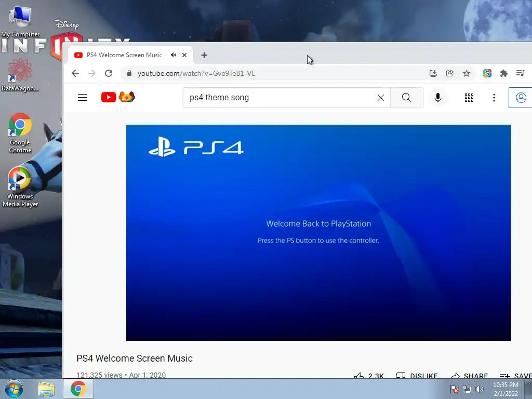Viewport: 532px width, 399px height.
Task: Search with your voice microphone
Action: (x=438, y=98)
